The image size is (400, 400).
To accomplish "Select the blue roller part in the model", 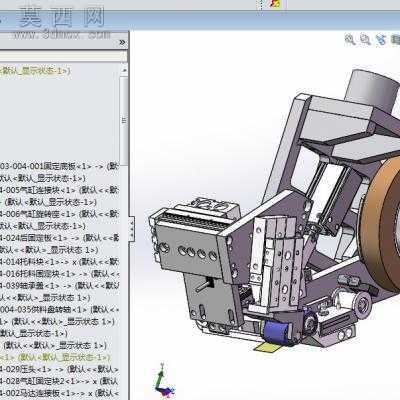I will [276, 331].
